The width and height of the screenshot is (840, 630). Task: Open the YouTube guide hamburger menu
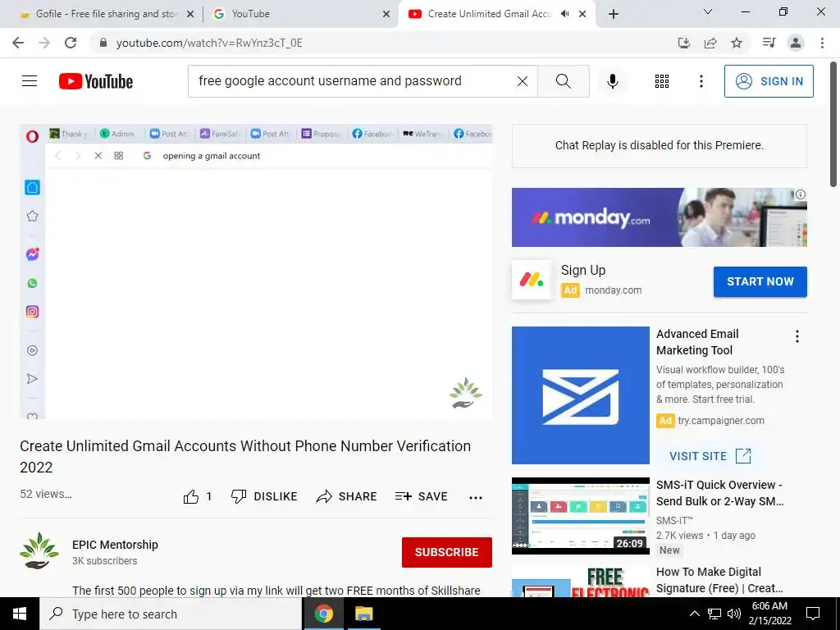coord(30,81)
